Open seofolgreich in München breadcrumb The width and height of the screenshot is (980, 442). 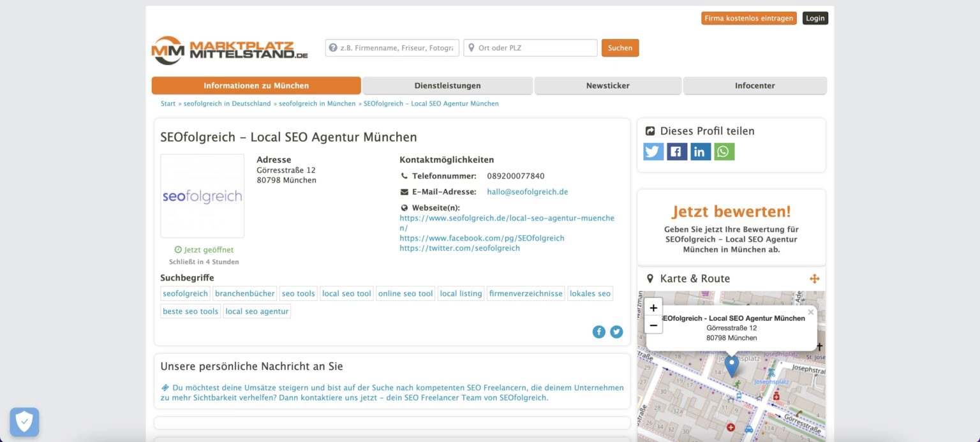pyautogui.click(x=317, y=103)
